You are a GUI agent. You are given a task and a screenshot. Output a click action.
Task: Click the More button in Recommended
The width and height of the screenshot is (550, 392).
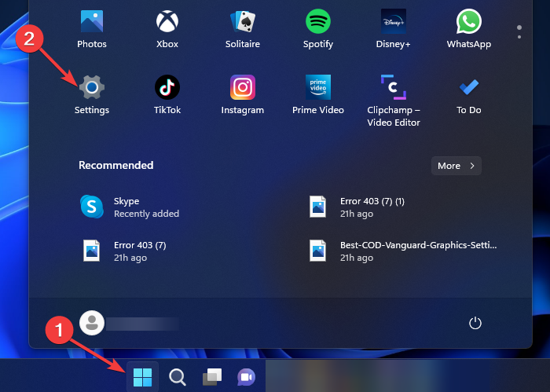tap(456, 166)
